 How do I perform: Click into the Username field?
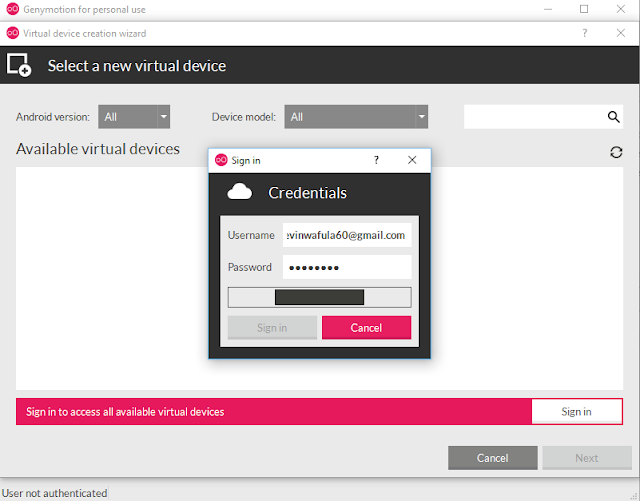click(347, 235)
